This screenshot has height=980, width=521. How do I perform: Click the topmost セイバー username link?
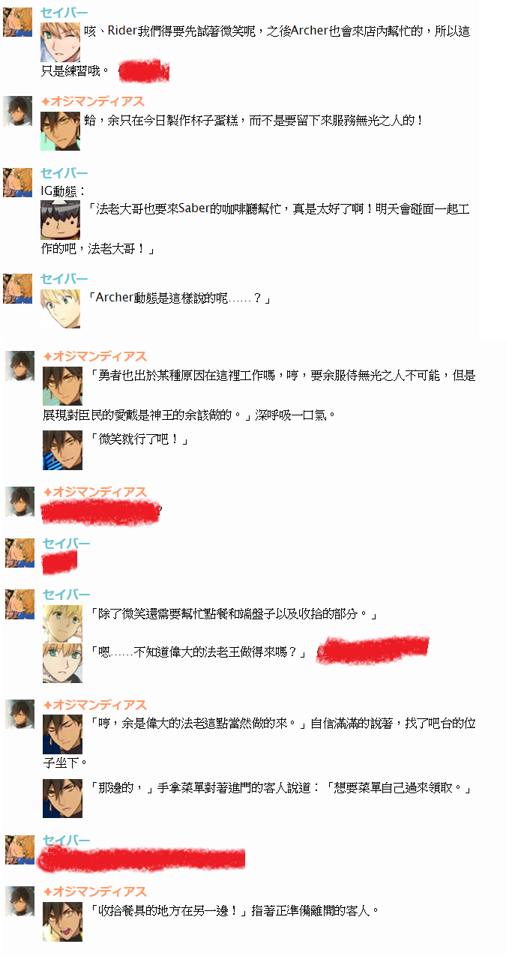(64, 13)
